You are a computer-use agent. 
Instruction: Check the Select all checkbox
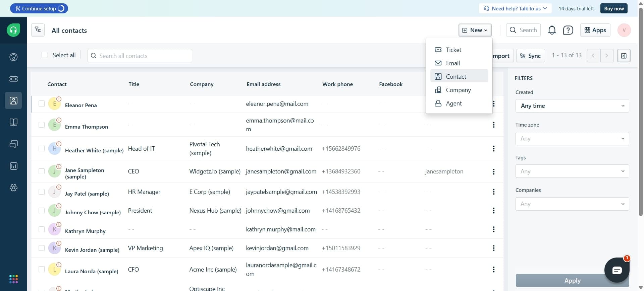45,55
